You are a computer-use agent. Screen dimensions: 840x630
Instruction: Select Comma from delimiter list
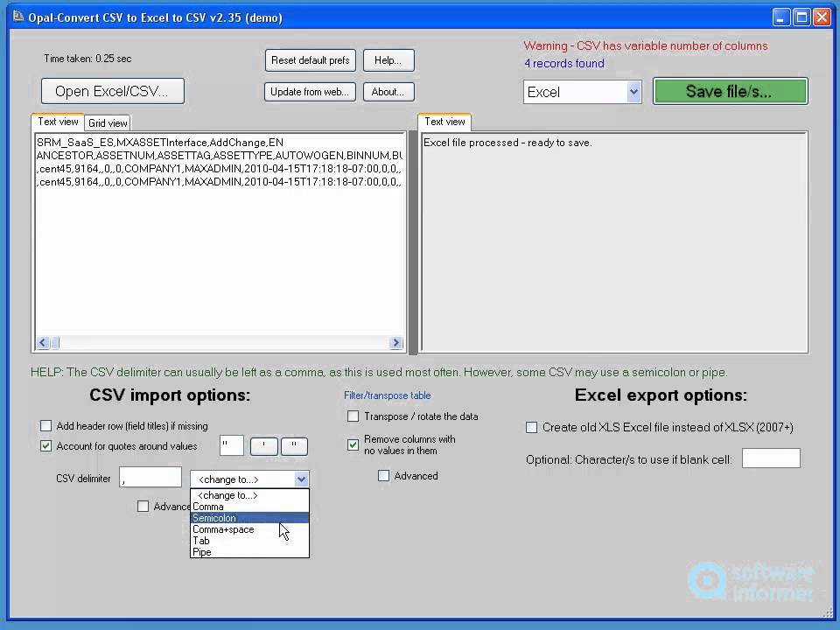point(249,507)
